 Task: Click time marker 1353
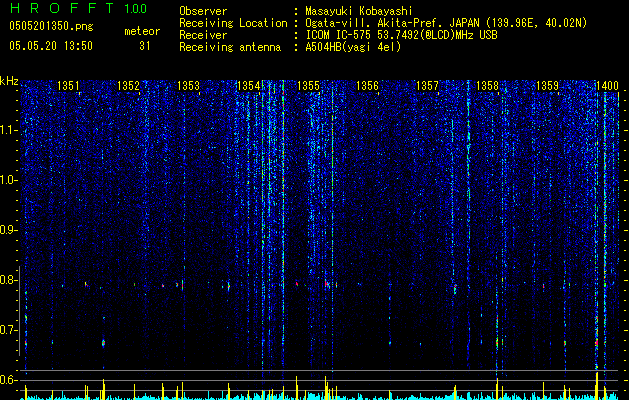point(188,85)
